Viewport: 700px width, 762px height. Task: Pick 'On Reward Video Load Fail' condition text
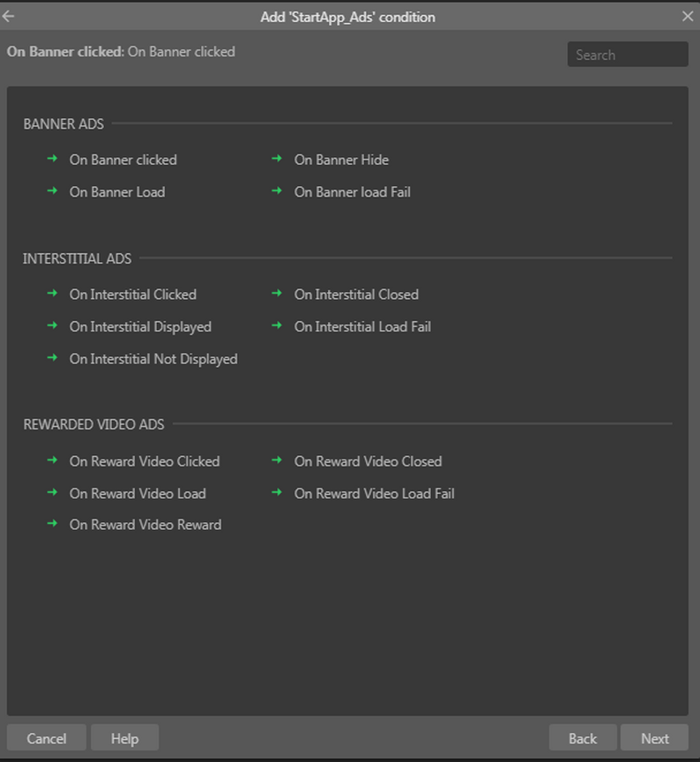pos(374,494)
